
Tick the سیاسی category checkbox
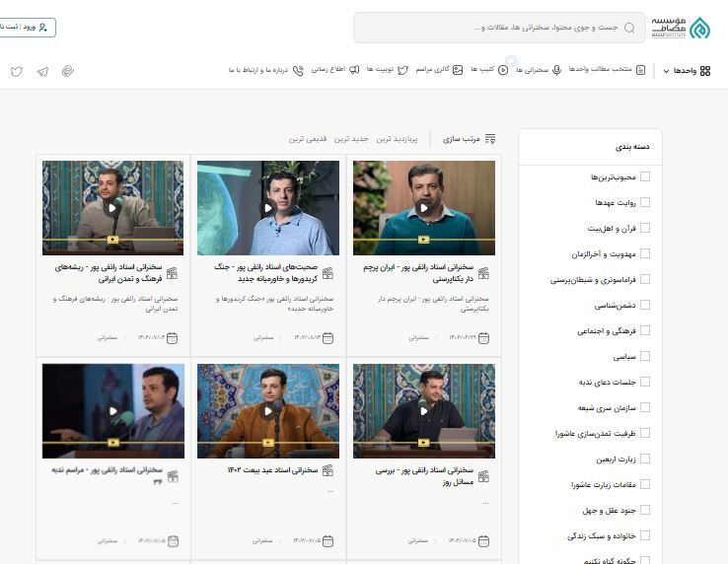pos(645,356)
